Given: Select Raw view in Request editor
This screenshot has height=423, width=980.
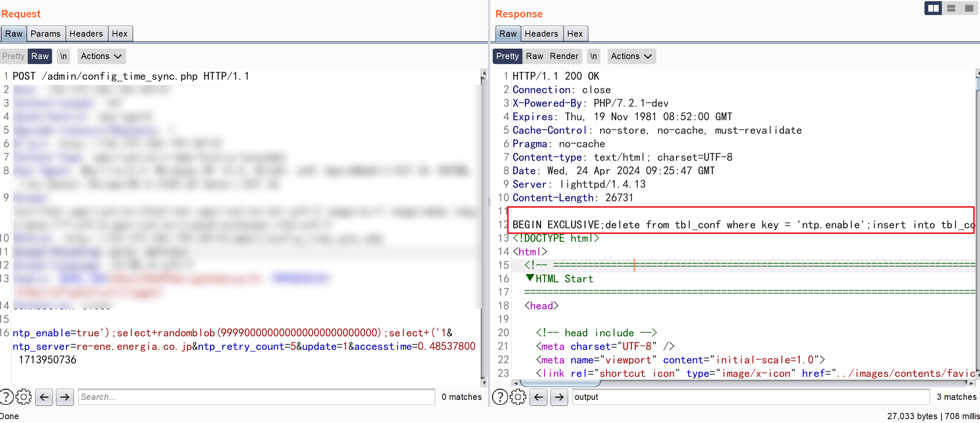Looking at the screenshot, I should pyautogui.click(x=40, y=56).
